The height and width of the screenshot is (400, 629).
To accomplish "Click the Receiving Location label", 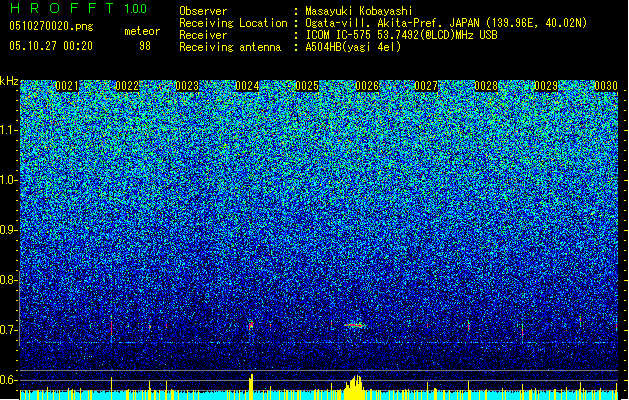I will (233, 23).
